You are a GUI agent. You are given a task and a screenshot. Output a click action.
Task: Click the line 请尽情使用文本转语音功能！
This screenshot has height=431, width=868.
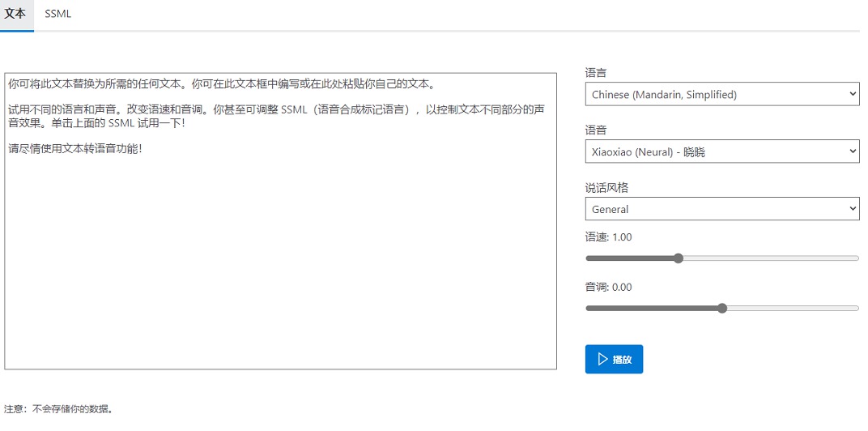point(75,149)
